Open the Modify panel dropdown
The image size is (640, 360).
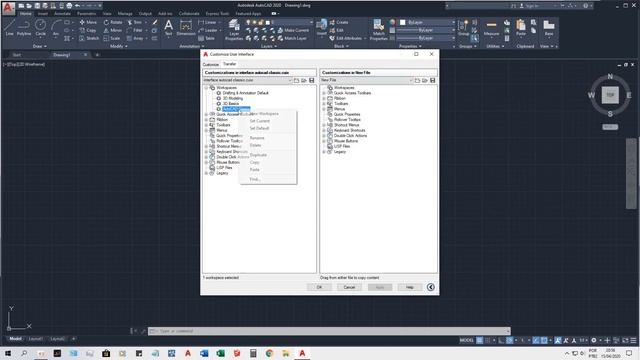tap(119, 46)
